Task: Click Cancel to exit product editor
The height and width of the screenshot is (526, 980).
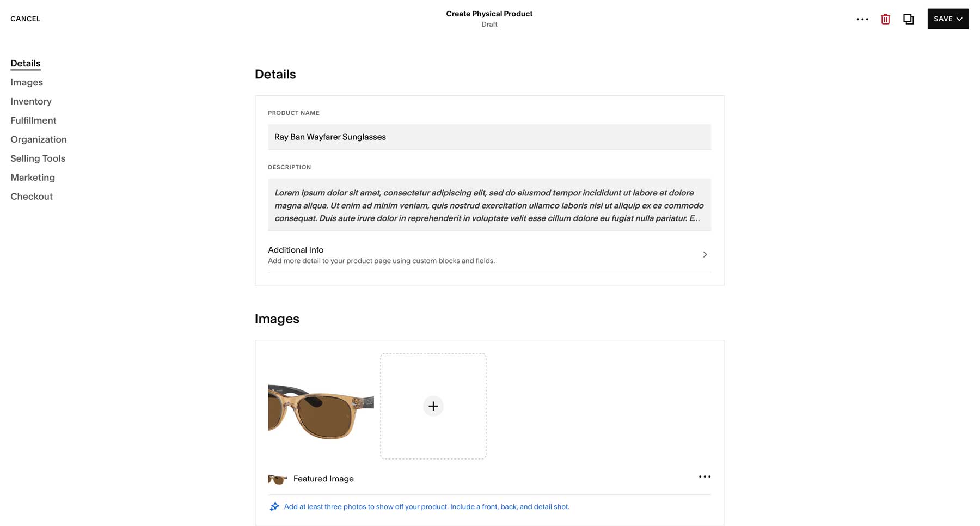Action: click(x=25, y=19)
